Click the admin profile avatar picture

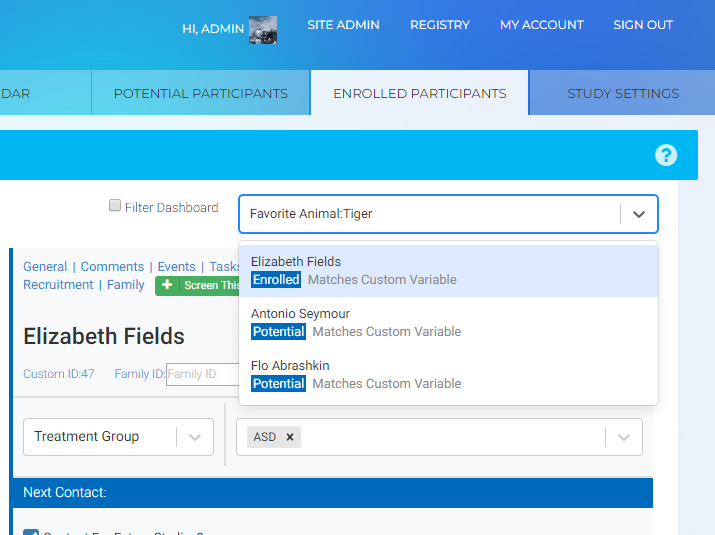pos(263,29)
